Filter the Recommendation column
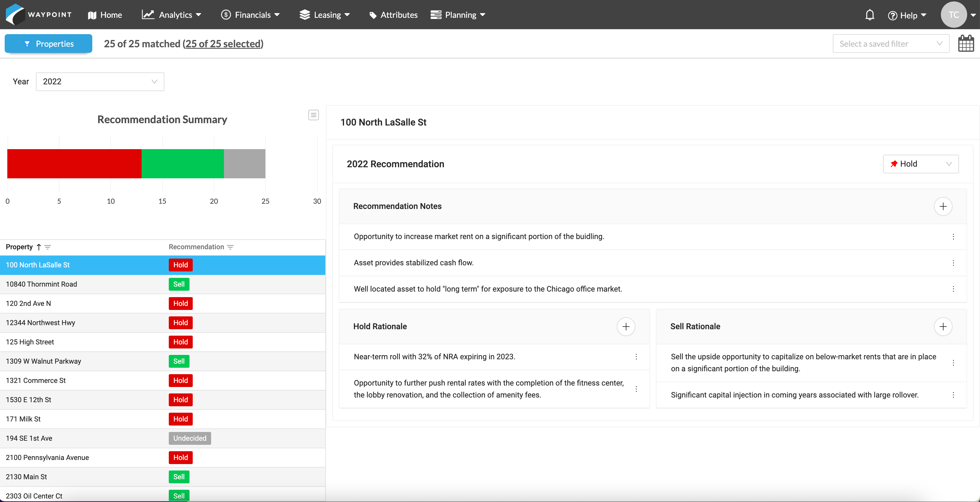 [x=230, y=247]
